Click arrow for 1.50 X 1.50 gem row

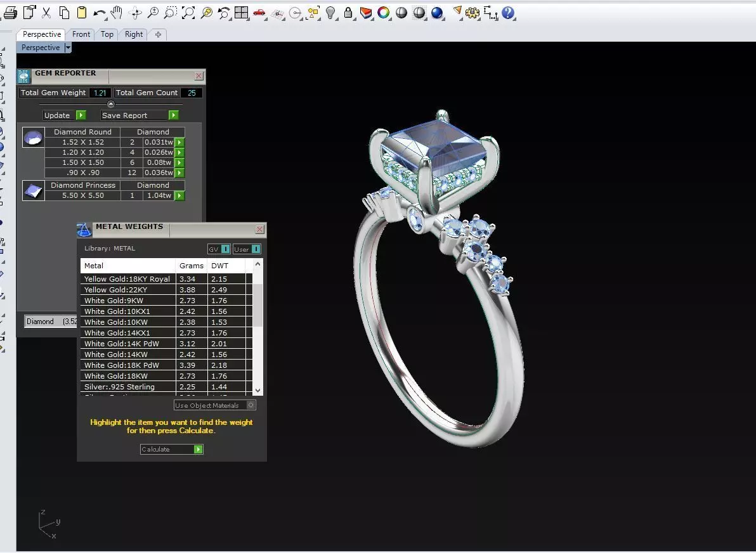point(179,162)
